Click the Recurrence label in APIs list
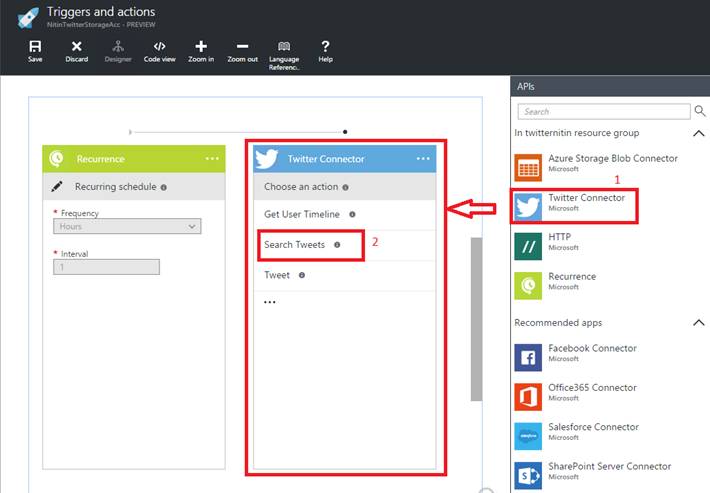Image resolution: width=710 pixels, height=493 pixels. 572,276
